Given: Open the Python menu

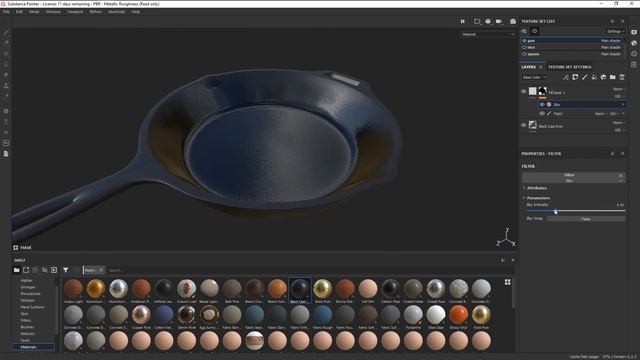Looking at the screenshot, I should point(96,12).
